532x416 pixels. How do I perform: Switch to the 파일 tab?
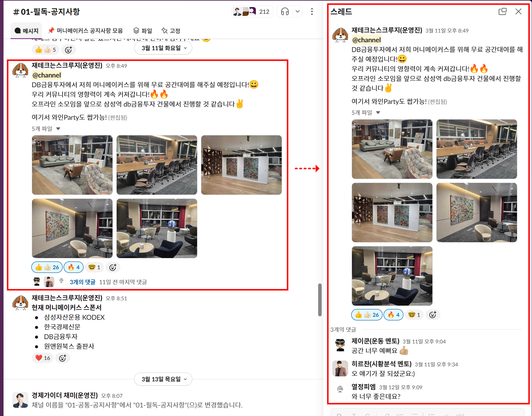point(143,31)
